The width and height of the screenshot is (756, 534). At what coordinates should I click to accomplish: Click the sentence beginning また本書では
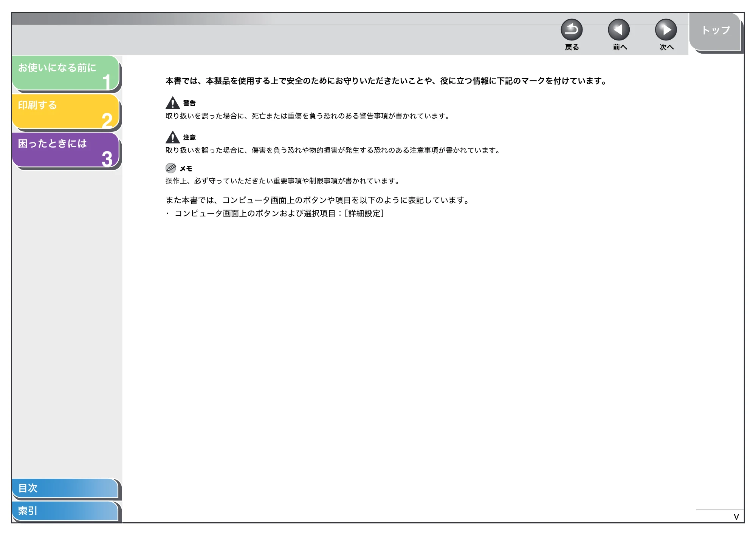tap(318, 201)
